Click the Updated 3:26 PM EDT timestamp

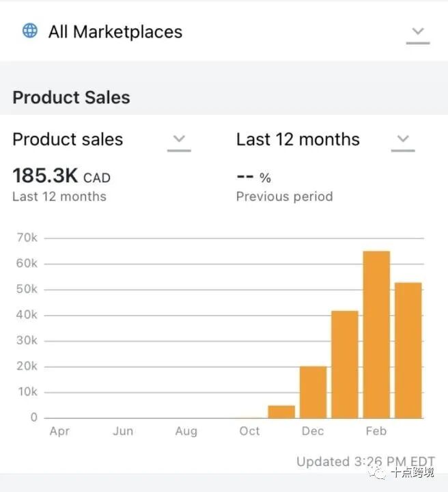(x=365, y=461)
